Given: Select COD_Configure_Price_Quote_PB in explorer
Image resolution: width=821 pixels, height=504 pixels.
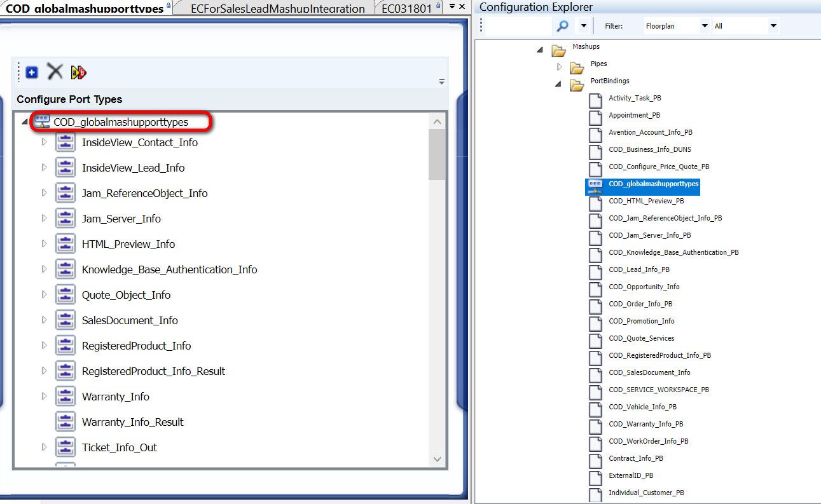Looking at the screenshot, I should point(659,167).
